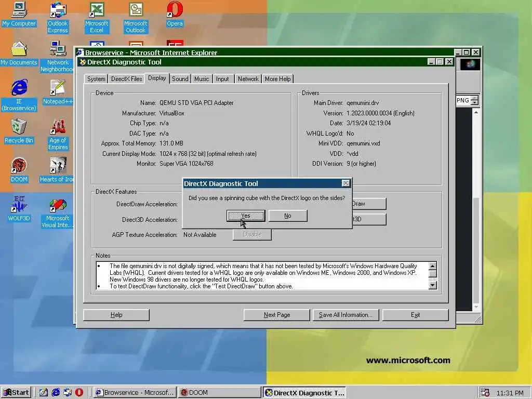The height and width of the screenshot is (399, 532).
Task: Click AGP Texture Acceleration Disable button
Action: point(252,234)
